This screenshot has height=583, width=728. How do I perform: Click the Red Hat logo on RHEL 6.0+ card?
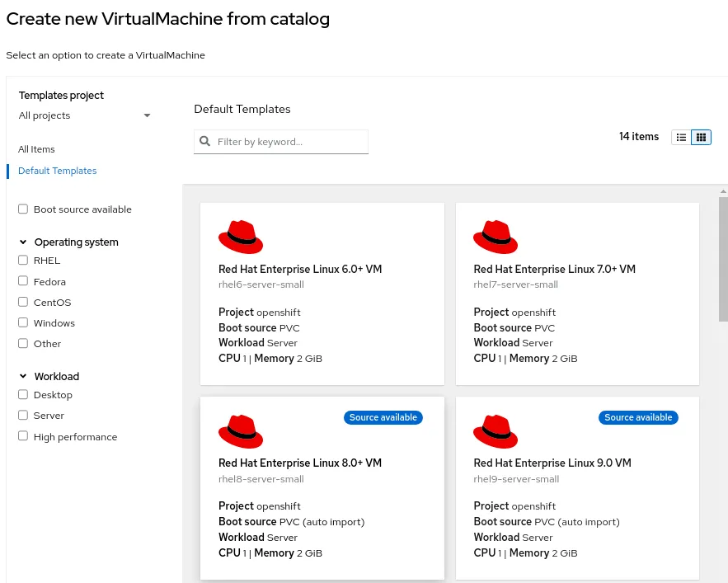pyautogui.click(x=240, y=237)
